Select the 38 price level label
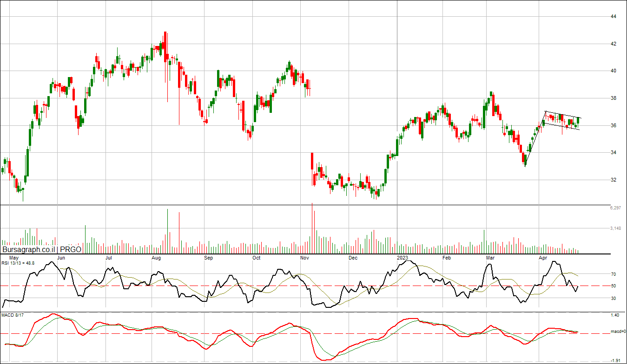This screenshot has height=364, width=627. tap(614, 98)
